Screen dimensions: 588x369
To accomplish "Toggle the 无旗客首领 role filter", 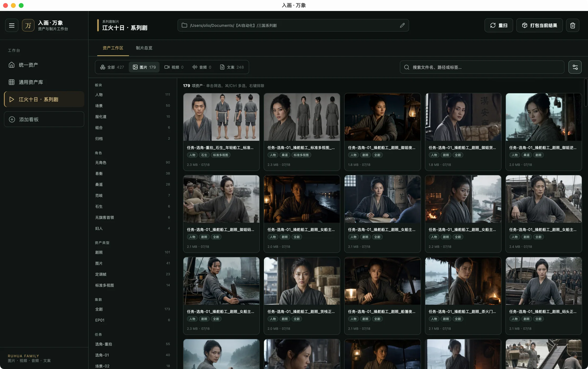I will tap(133, 217).
